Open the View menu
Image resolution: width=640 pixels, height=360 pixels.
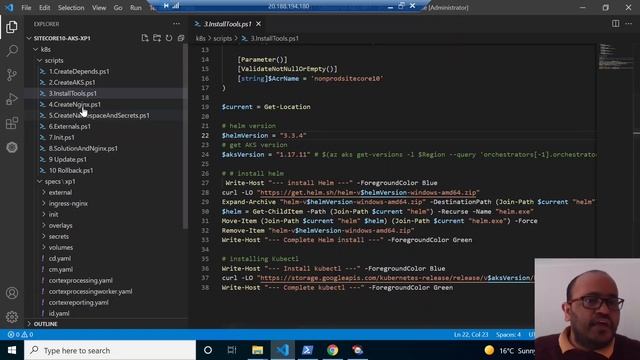pos(99,8)
